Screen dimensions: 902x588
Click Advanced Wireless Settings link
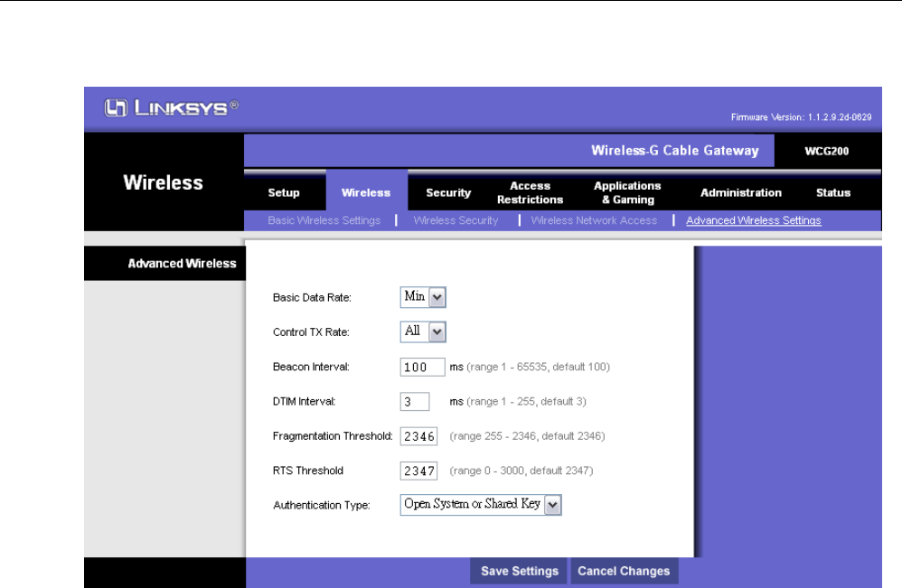(x=754, y=220)
